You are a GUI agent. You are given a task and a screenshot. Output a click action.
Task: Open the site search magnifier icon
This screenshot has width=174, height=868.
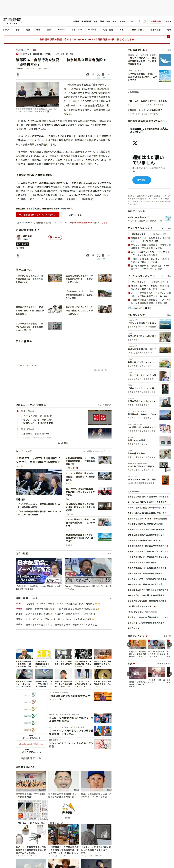139,21
